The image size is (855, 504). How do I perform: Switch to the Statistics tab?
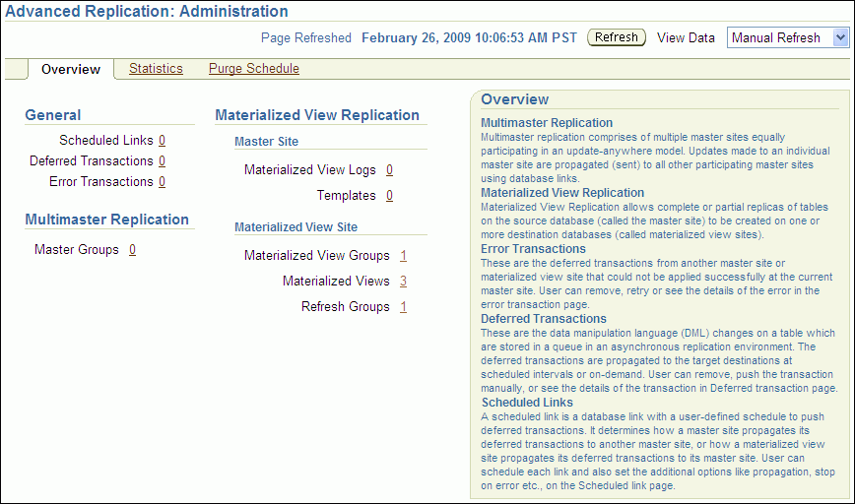click(x=156, y=69)
